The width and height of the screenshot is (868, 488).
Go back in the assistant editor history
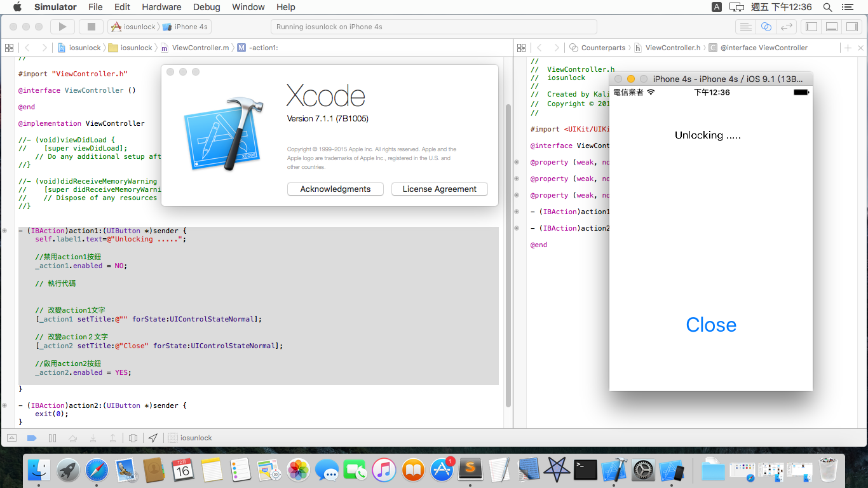(539, 48)
